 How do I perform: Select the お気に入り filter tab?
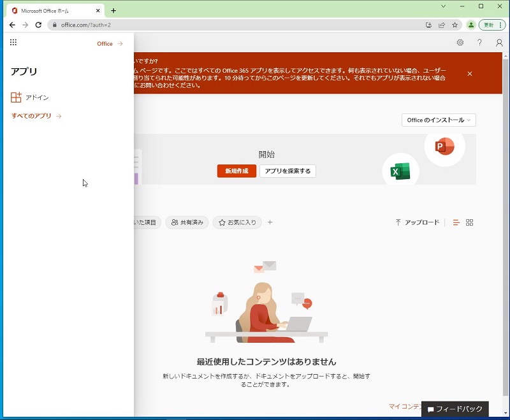point(237,222)
